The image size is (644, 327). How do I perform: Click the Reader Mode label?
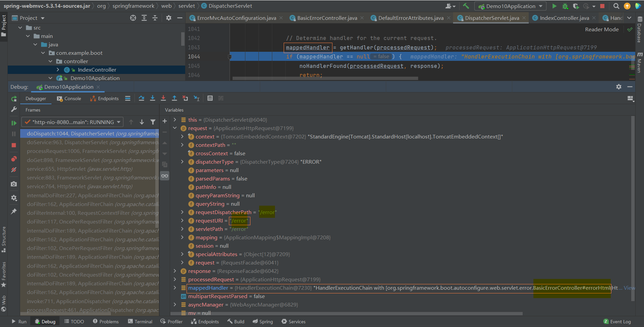click(x=602, y=29)
